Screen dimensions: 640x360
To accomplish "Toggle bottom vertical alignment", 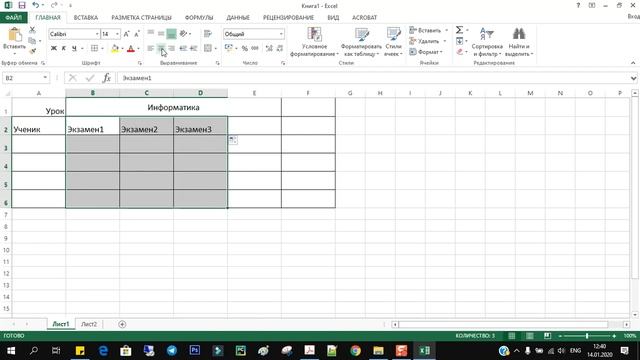I will click(171, 33).
